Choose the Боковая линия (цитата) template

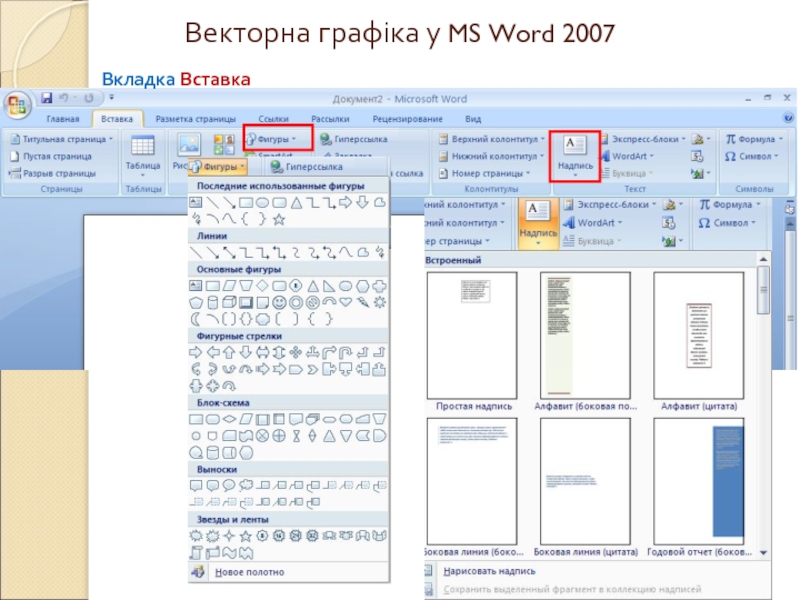(586, 482)
